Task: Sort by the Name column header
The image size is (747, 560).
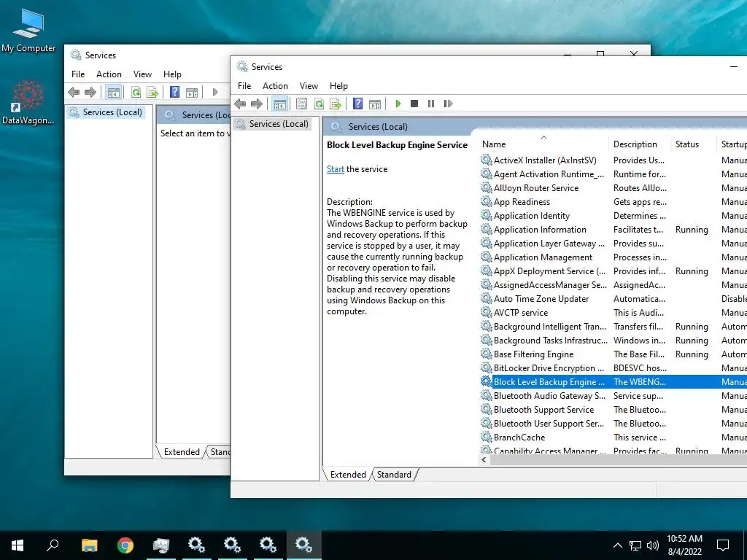Action: click(543, 144)
